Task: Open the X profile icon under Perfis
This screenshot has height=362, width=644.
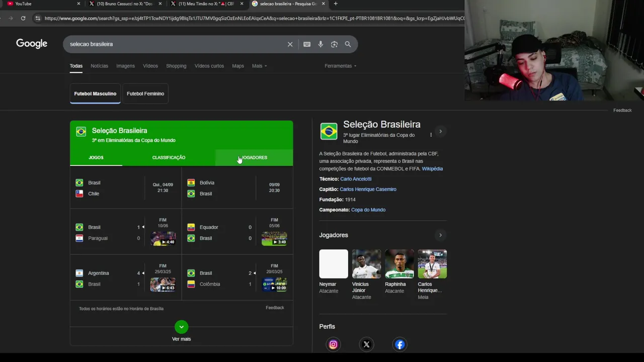Action: tap(366, 344)
